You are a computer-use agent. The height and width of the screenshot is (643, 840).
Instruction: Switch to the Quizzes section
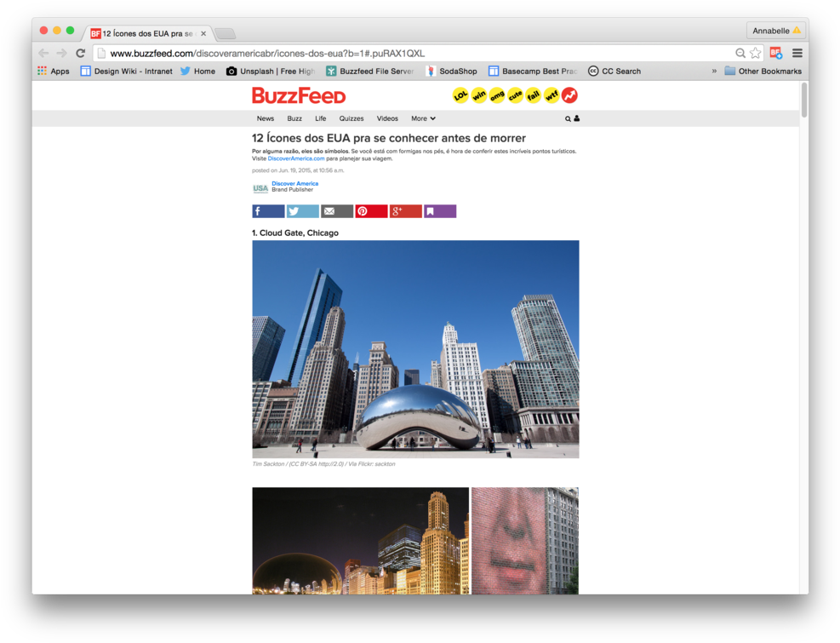tap(351, 118)
